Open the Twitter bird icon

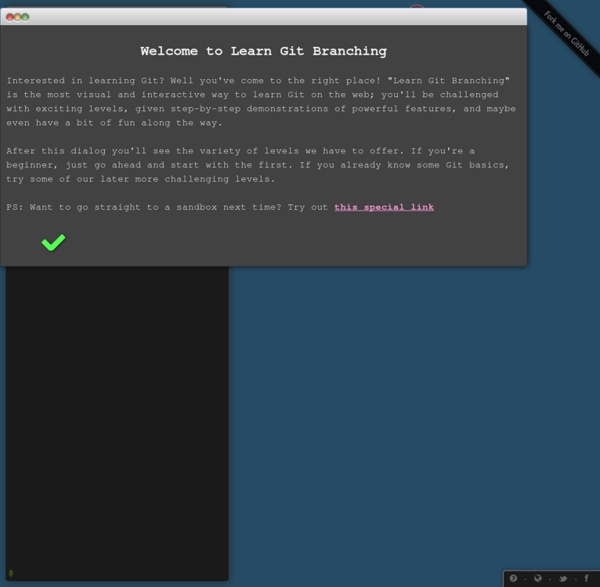[x=562, y=579]
